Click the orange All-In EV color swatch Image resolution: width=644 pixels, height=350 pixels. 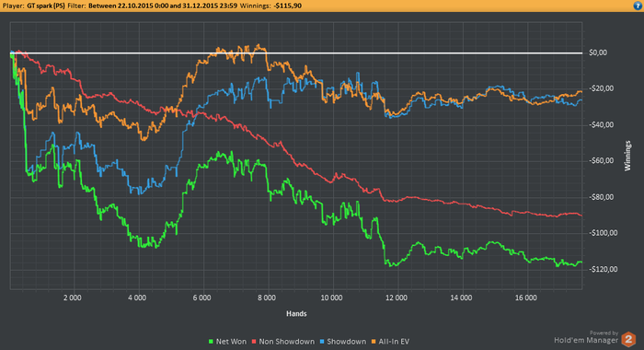point(374,342)
